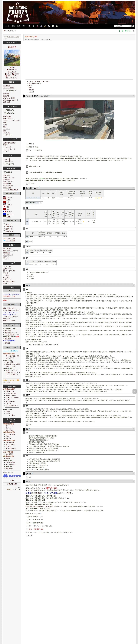Screen dimensions: 138x644
Task: Click the 122 mm BL-13 gun name cell
Action: pyautogui.click(x=36, y=222)
